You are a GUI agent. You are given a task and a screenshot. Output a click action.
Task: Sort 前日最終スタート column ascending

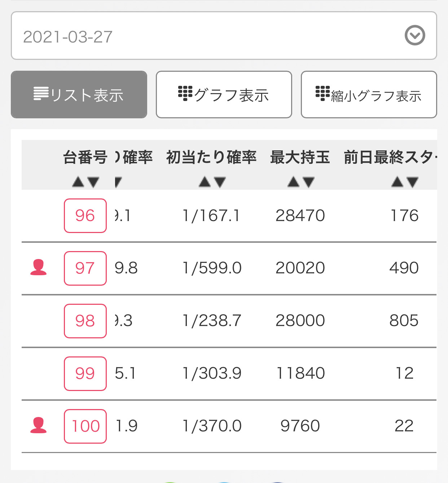(397, 182)
